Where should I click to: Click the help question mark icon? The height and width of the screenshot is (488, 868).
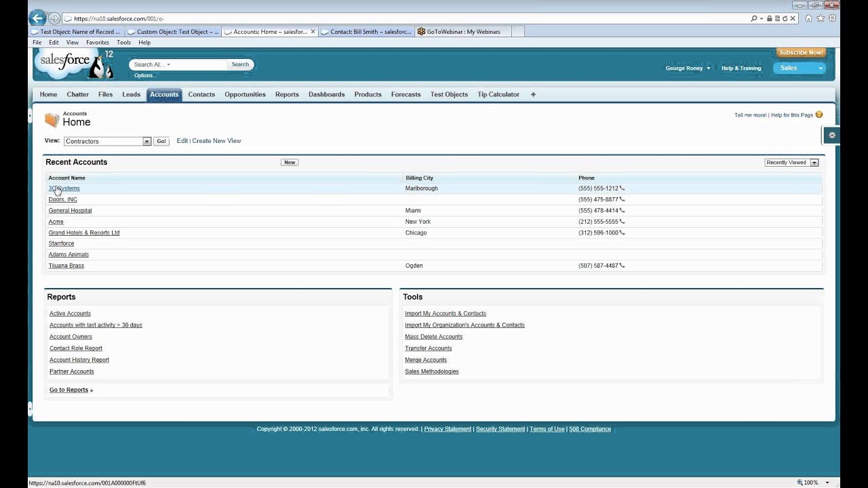(819, 115)
